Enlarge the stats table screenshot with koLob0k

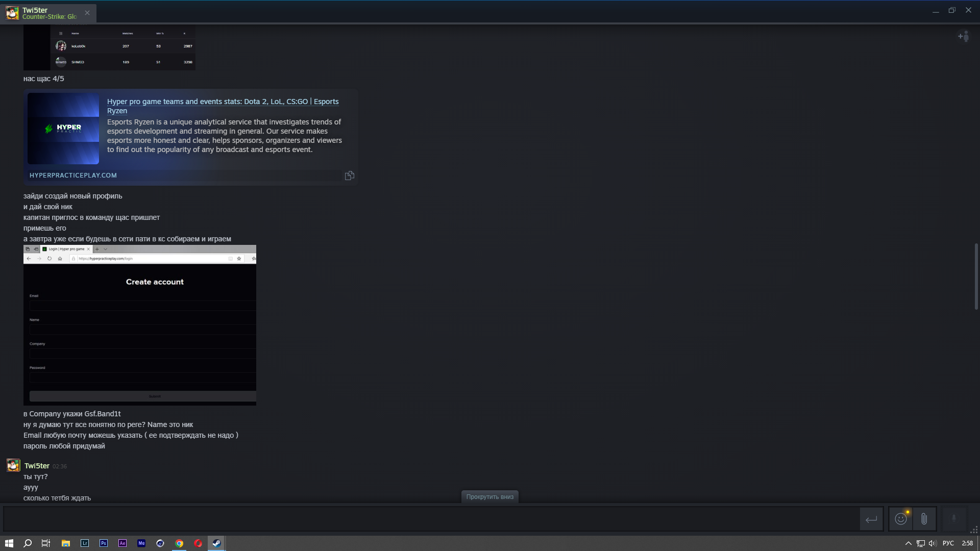(109, 48)
